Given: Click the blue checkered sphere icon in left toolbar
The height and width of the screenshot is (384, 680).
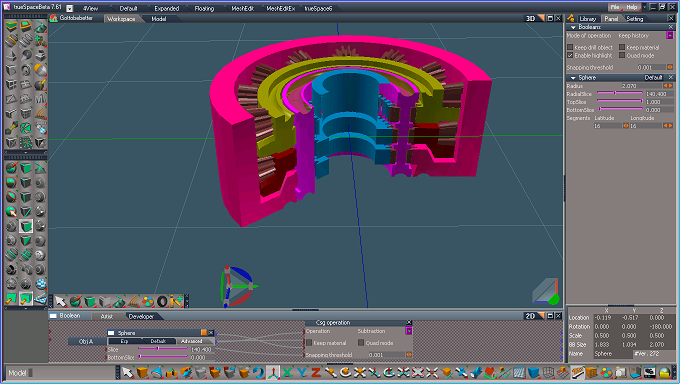Looking at the screenshot, I should coord(40,284).
